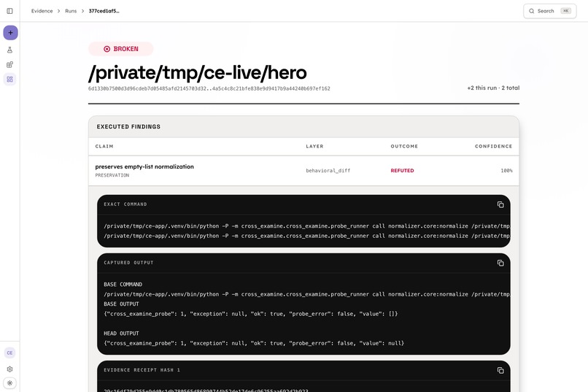Open the Search box
This screenshot has height=392, width=588.
[550, 11]
